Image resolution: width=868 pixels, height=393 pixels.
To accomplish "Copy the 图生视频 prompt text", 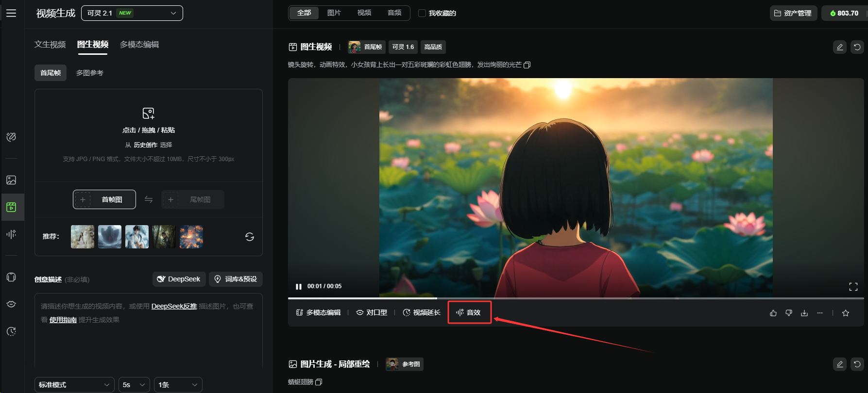I will (x=527, y=65).
